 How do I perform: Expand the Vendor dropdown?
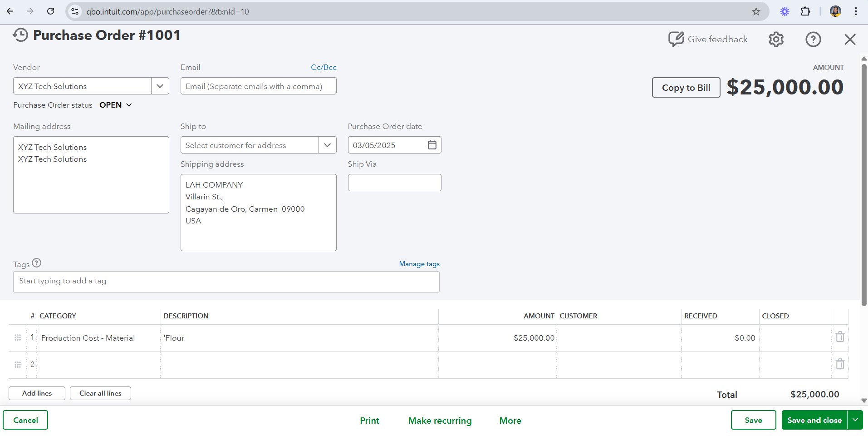[160, 86]
